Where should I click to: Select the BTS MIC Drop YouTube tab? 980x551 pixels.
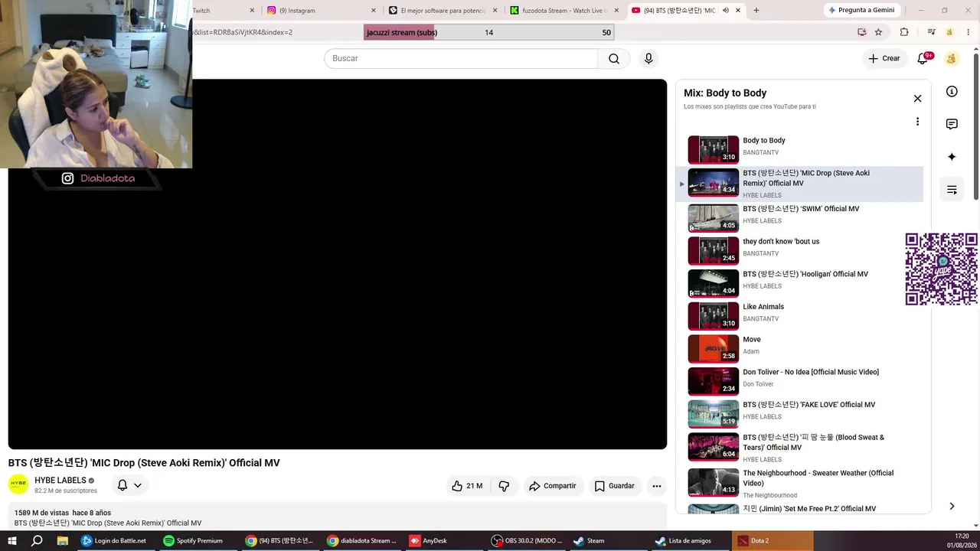tap(686, 11)
